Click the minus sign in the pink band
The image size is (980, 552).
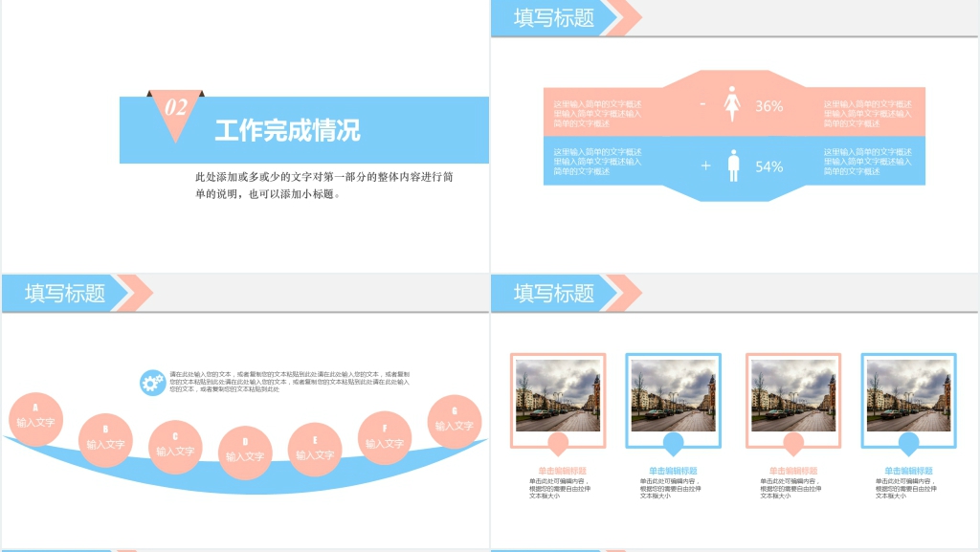point(702,103)
